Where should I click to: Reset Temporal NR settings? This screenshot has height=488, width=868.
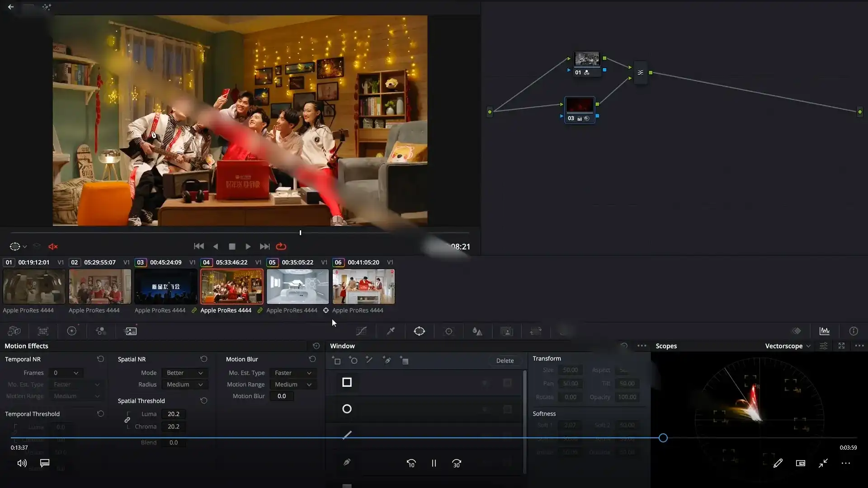pyautogui.click(x=100, y=359)
